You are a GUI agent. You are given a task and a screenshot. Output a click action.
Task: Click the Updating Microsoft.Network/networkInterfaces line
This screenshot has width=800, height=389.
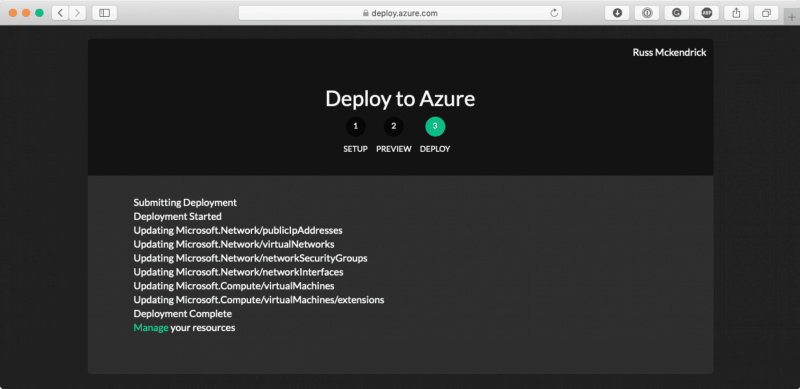point(238,272)
